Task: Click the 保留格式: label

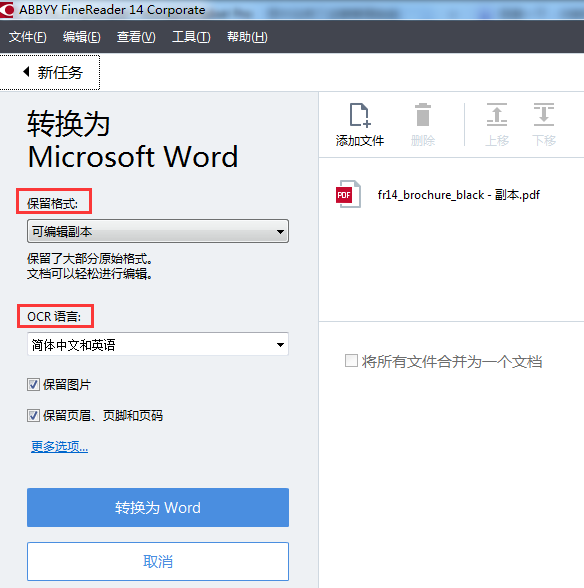Action: [53, 204]
